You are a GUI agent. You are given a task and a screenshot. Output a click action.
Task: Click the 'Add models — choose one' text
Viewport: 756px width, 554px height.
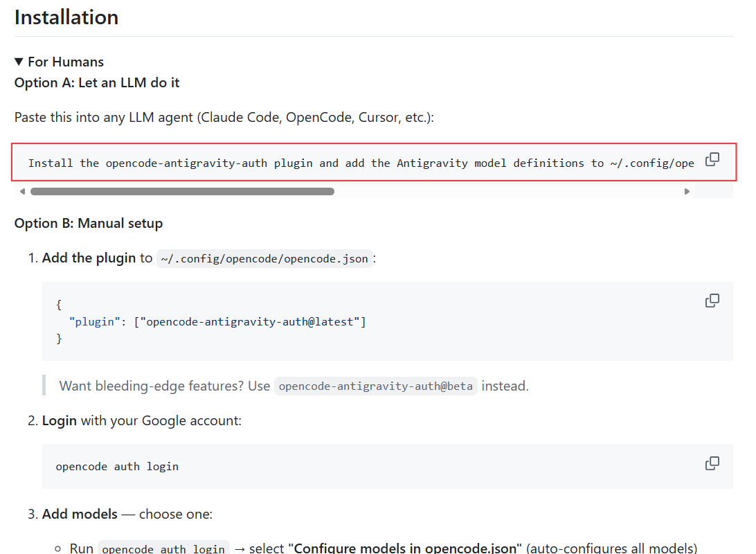click(127, 514)
